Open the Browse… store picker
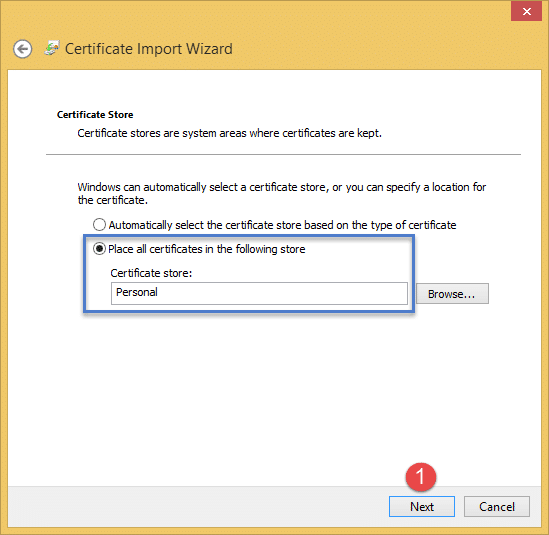The height and width of the screenshot is (535, 549). pyautogui.click(x=452, y=293)
